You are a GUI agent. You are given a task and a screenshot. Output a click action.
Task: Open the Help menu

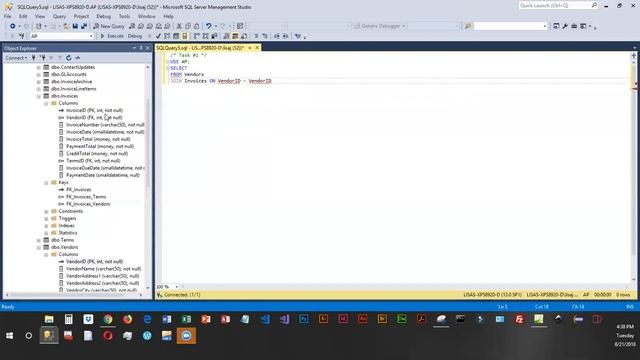[x=168, y=16]
